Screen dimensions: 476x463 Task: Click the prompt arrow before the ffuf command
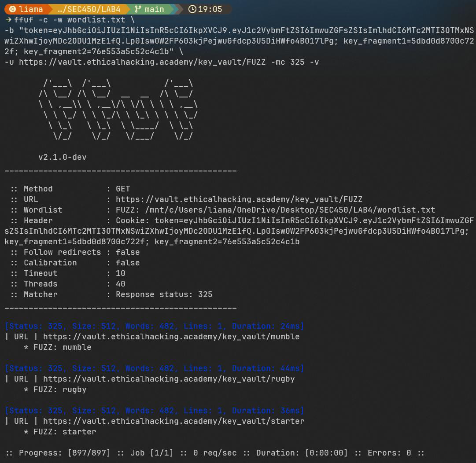(x=8, y=20)
